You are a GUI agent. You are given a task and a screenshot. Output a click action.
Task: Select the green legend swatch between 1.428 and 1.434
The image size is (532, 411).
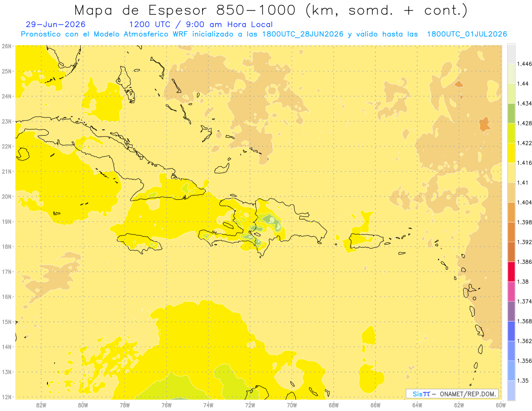pyautogui.click(x=511, y=113)
